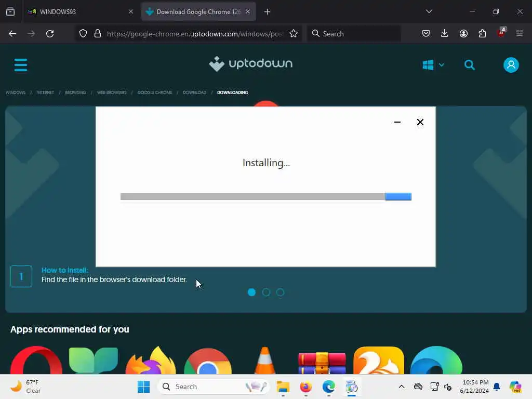Viewport: 532px width, 399px height.
Task: Open Firefox application menu
Action: coord(520,33)
